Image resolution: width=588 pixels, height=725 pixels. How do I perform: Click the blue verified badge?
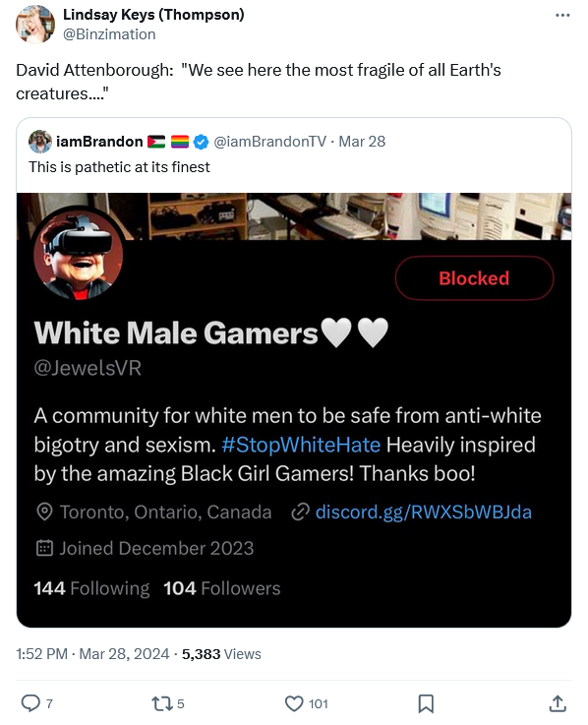click(x=201, y=142)
